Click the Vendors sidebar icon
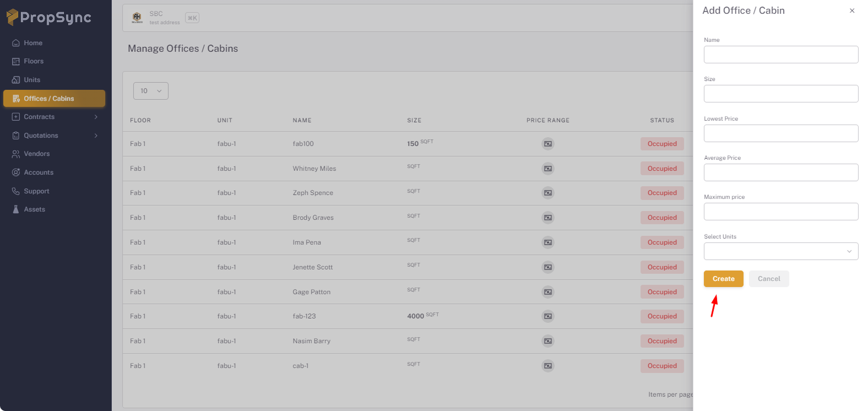 [x=16, y=154]
